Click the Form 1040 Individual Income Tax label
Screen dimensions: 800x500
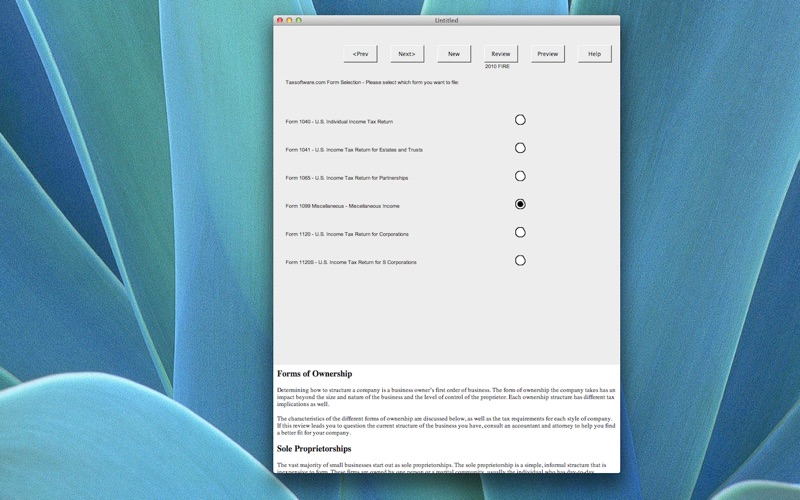[x=339, y=122]
